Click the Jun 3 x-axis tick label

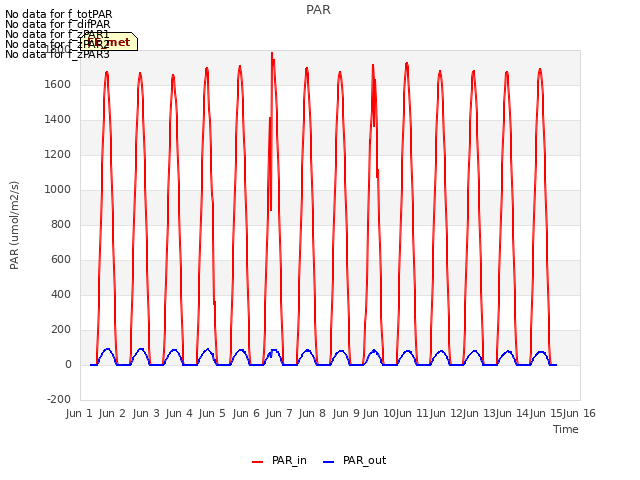pyautogui.click(x=146, y=413)
